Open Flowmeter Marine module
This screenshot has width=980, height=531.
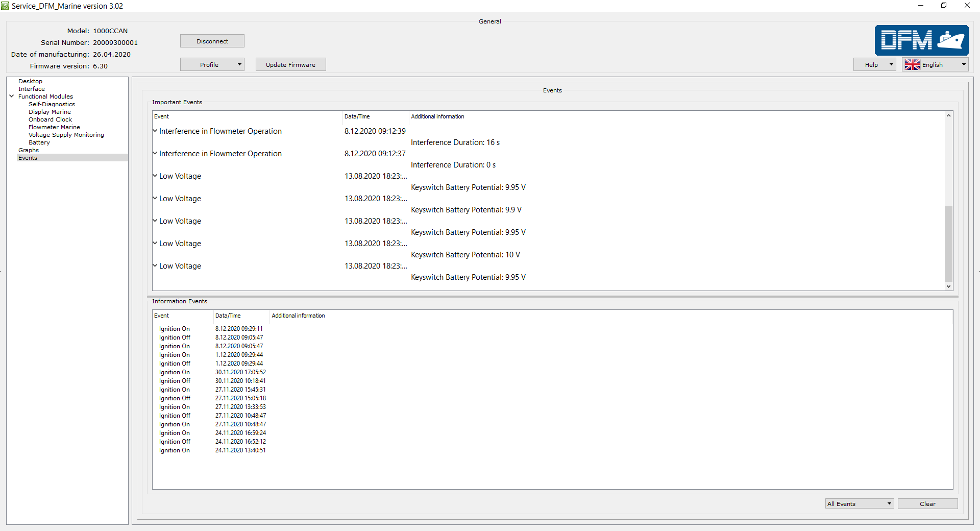click(54, 127)
